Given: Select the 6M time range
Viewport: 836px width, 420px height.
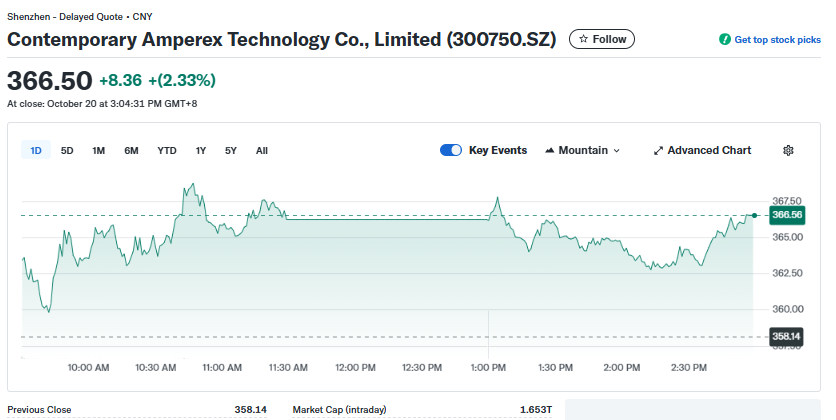Looking at the screenshot, I should [131, 151].
